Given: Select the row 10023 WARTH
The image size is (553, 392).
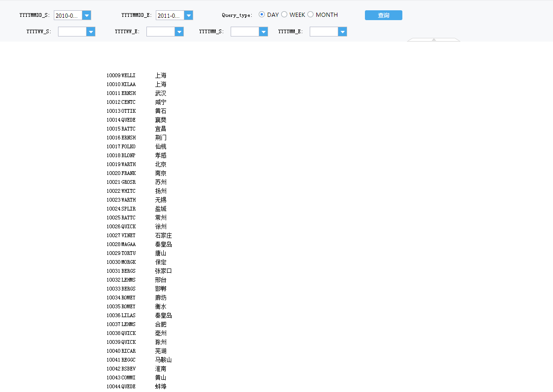Looking at the screenshot, I should pyautogui.click(x=137, y=200).
